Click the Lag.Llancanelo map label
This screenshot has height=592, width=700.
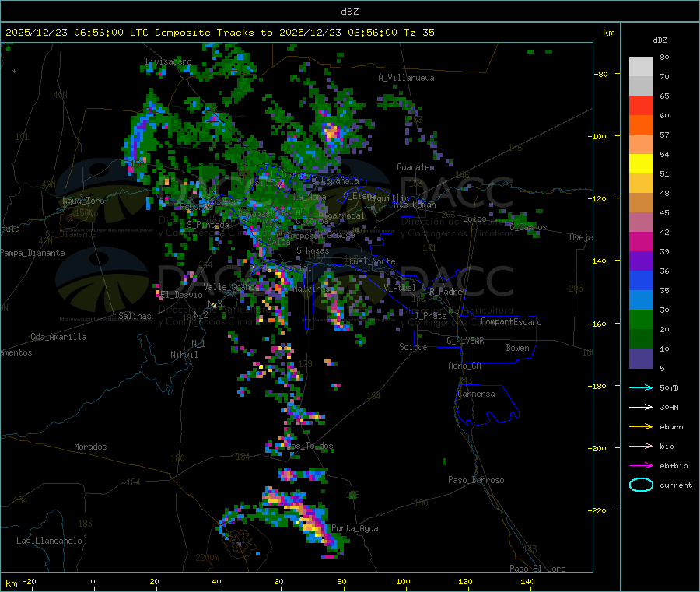click(x=49, y=541)
